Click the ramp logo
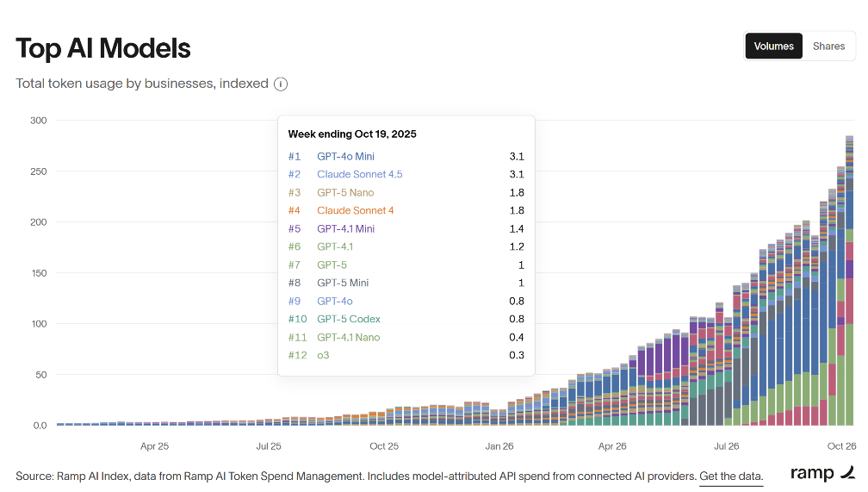Viewport: 868px width, 492px height. (x=822, y=472)
